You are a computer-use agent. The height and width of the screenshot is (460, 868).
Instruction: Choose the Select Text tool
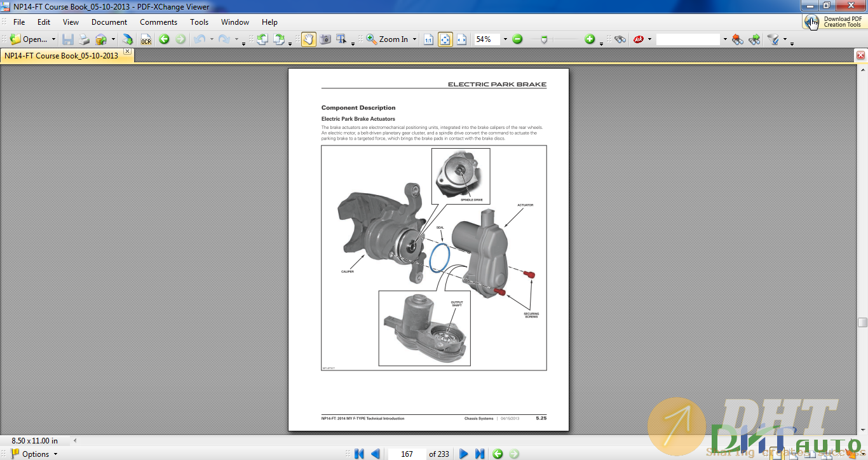[342, 39]
